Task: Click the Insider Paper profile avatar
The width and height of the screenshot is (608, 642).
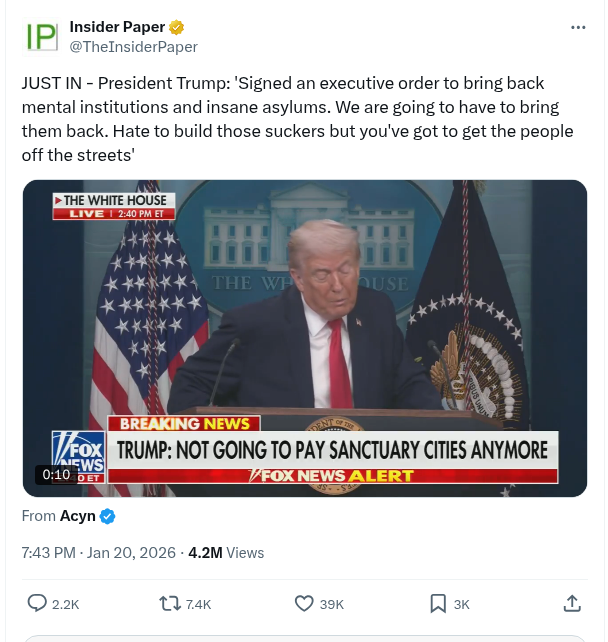Action: pos(41,36)
